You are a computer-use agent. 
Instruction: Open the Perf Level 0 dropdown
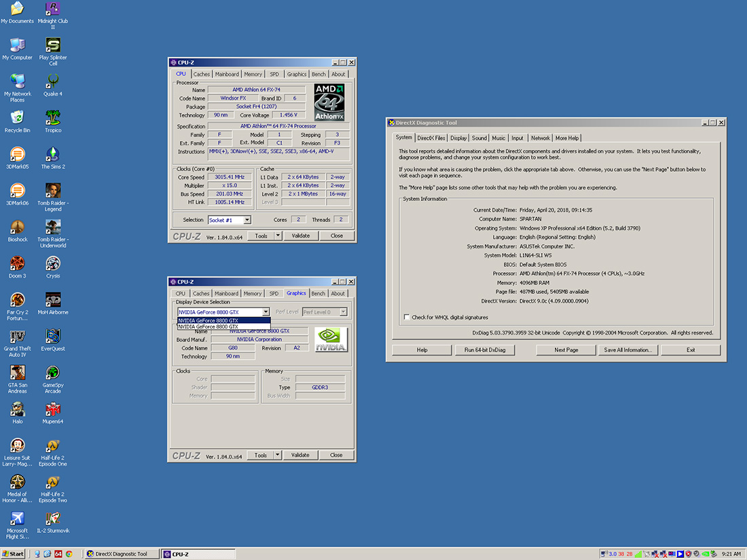343,312
